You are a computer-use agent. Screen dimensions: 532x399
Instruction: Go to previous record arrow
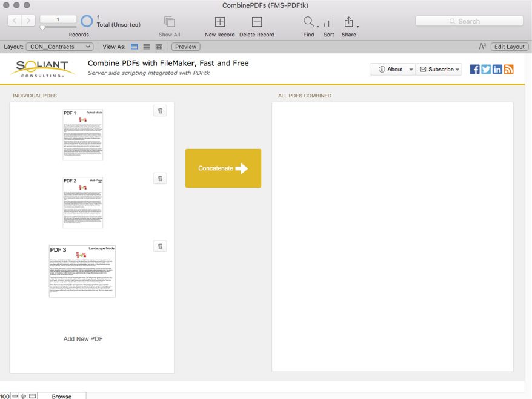pyautogui.click(x=15, y=21)
